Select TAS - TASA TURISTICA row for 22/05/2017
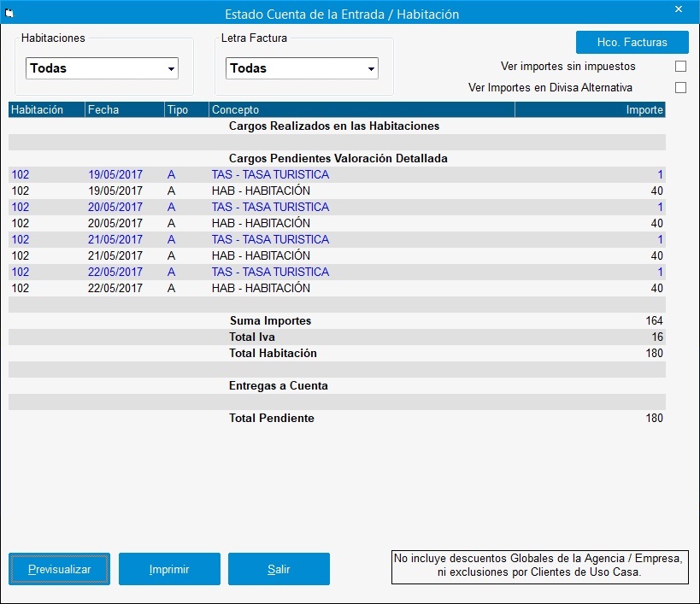The height and width of the screenshot is (604, 700). point(337,272)
